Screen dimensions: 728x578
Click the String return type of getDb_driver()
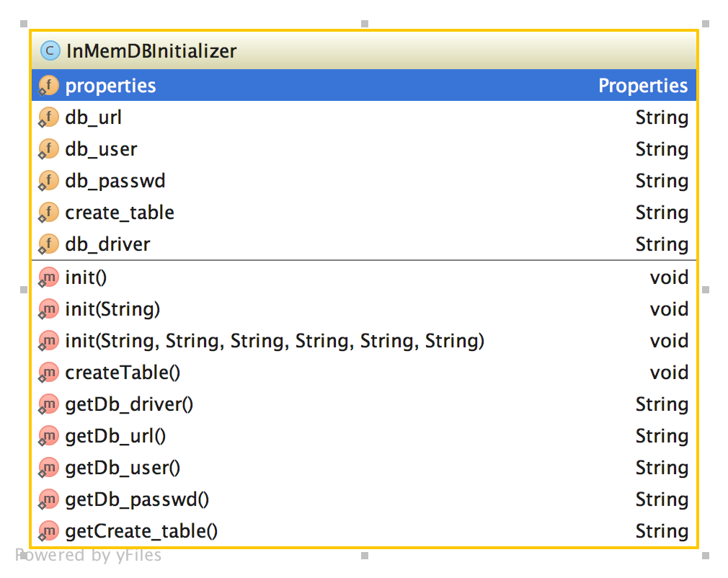(x=662, y=405)
